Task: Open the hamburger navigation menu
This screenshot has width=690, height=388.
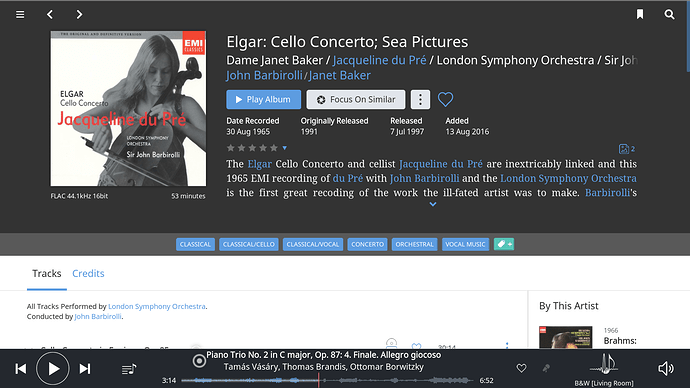Action: [20, 15]
